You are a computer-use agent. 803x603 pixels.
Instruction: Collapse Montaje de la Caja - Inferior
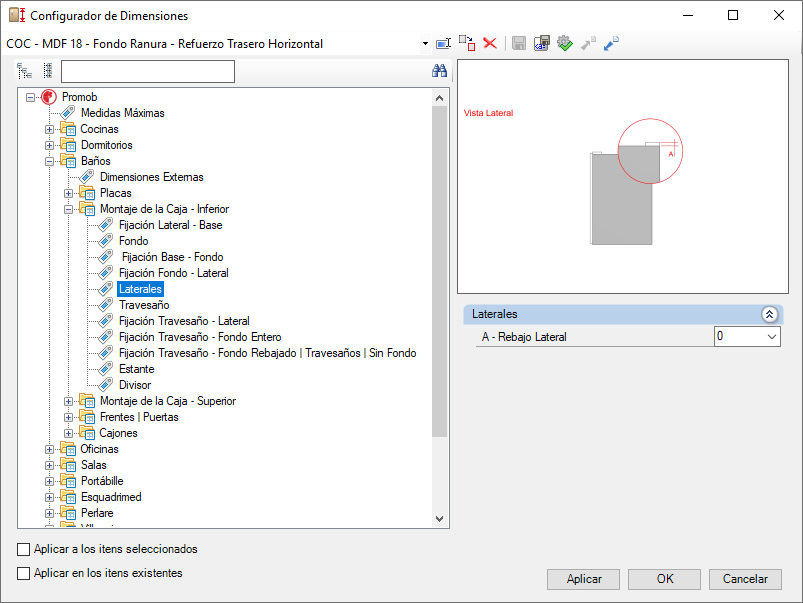(68, 209)
